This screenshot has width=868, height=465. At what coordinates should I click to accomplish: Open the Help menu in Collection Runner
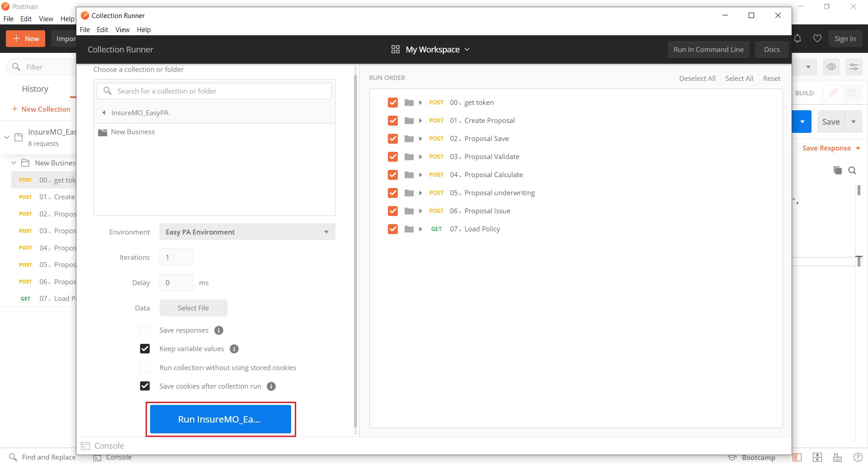[x=144, y=30]
